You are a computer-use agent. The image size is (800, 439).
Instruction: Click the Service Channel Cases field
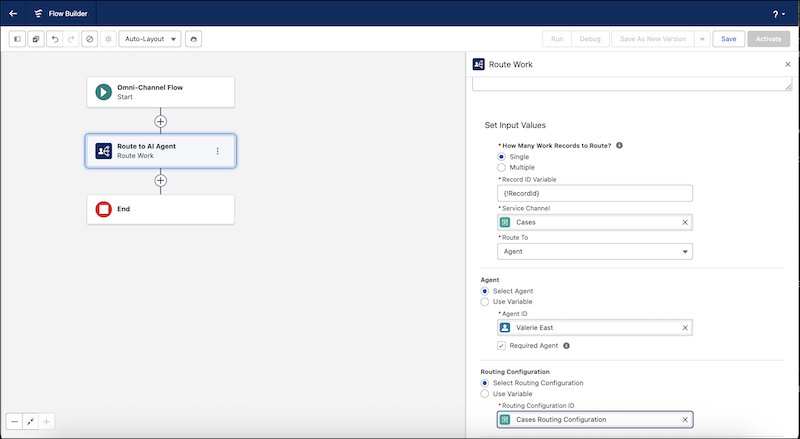(595, 222)
